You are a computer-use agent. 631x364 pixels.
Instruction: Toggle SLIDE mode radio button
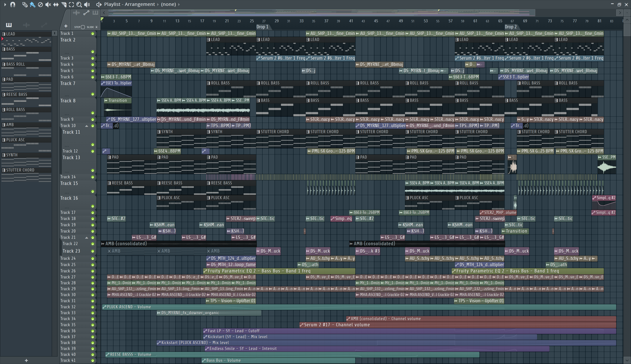coord(96,27)
